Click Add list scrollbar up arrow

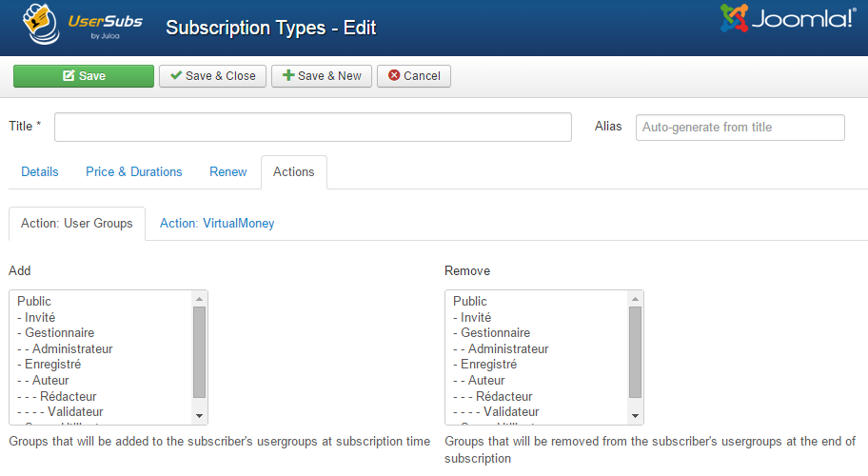[x=199, y=299]
